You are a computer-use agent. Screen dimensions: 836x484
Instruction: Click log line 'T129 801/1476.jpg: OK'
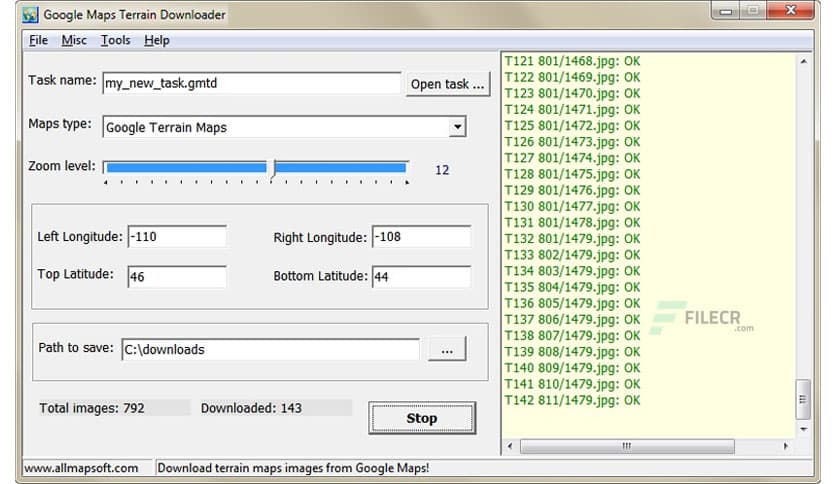572,190
